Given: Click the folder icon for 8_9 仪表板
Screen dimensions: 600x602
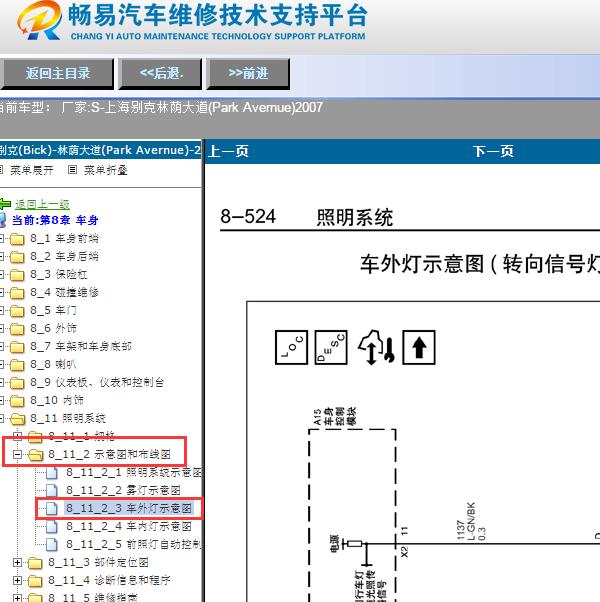Looking at the screenshot, I should pyautogui.click(x=17, y=383).
